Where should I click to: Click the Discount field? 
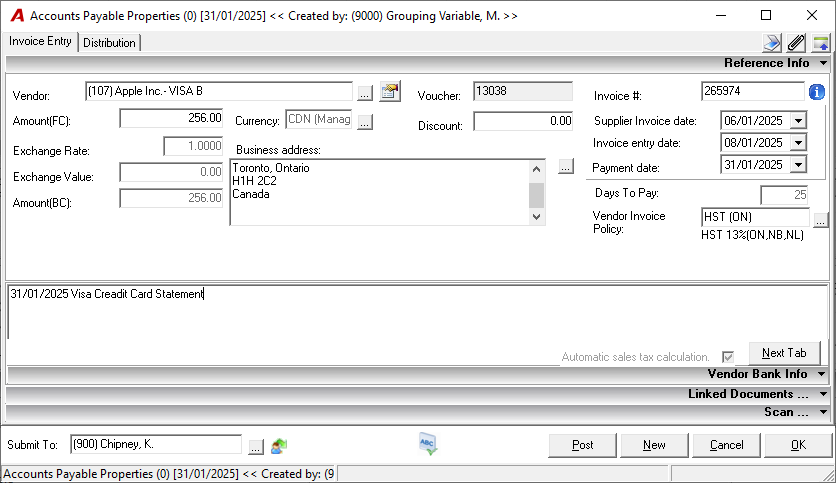click(x=523, y=121)
